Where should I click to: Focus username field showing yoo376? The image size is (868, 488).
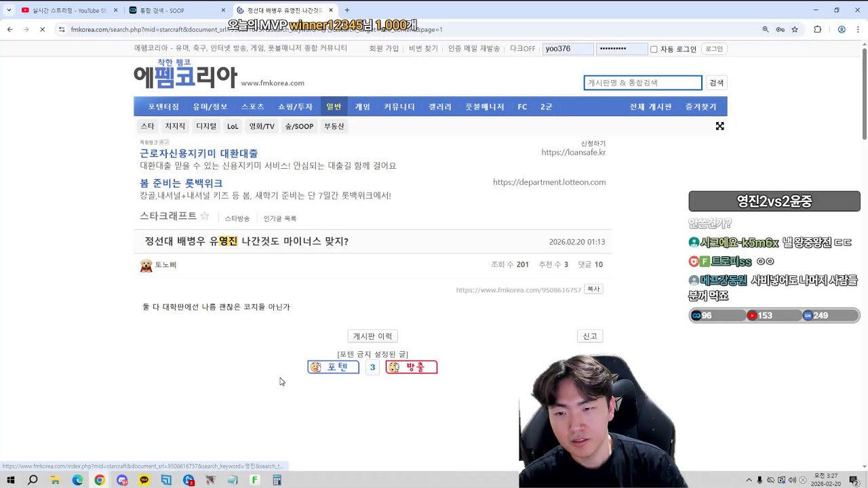pyautogui.click(x=568, y=49)
